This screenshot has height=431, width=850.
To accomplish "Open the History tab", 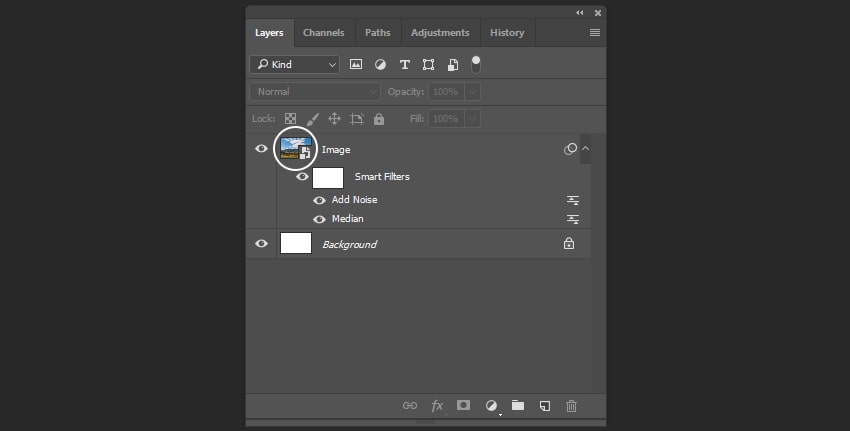I will pyautogui.click(x=507, y=33).
